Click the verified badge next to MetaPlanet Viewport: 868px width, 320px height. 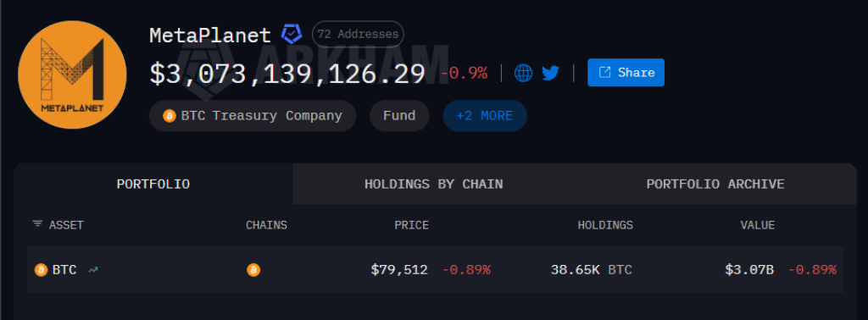pyautogui.click(x=292, y=34)
